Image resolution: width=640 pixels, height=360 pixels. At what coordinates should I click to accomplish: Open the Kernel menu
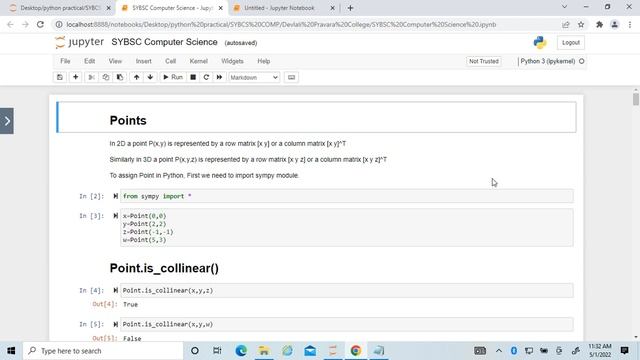click(x=198, y=61)
